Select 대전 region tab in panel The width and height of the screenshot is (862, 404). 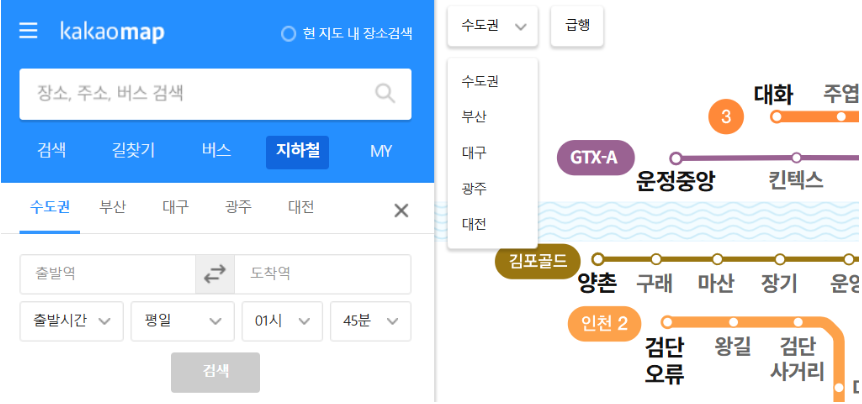[301, 208]
